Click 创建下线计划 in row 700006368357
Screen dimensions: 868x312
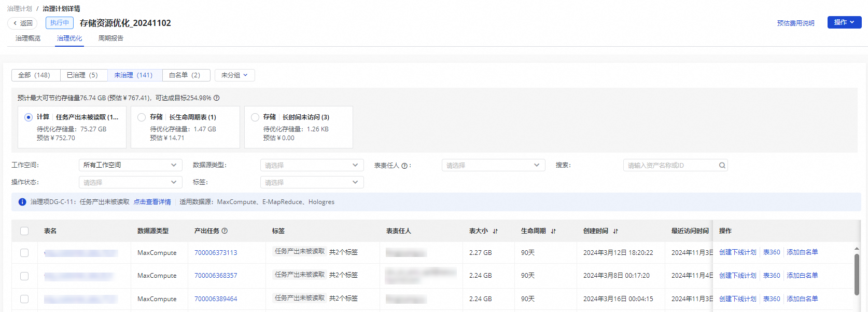[x=738, y=276]
